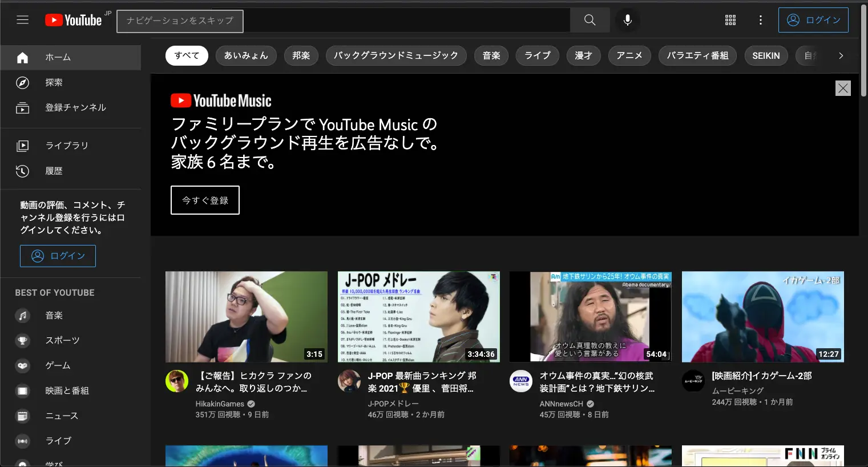868x467 pixels.
Task: Open ニュース category in sidebar
Action: (71, 416)
